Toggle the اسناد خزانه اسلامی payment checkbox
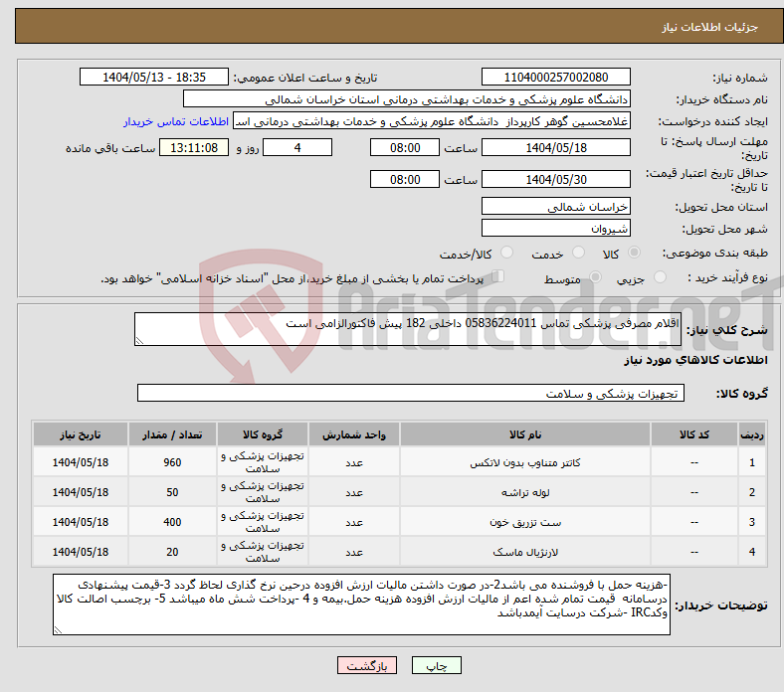The height and width of the screenshot is (692, 784). tap(498, 276)
